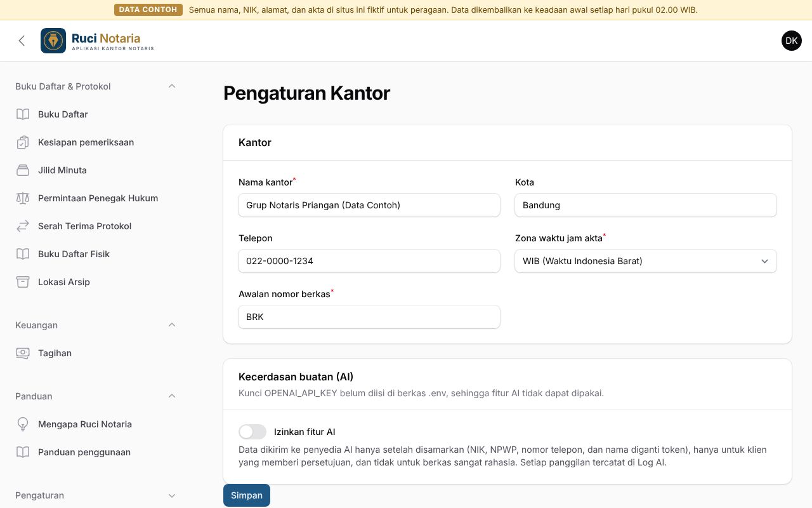The image size is (812, 508).
Task: Click the Serah Terima Protokol arrows icon
Action: click(23, 226)
